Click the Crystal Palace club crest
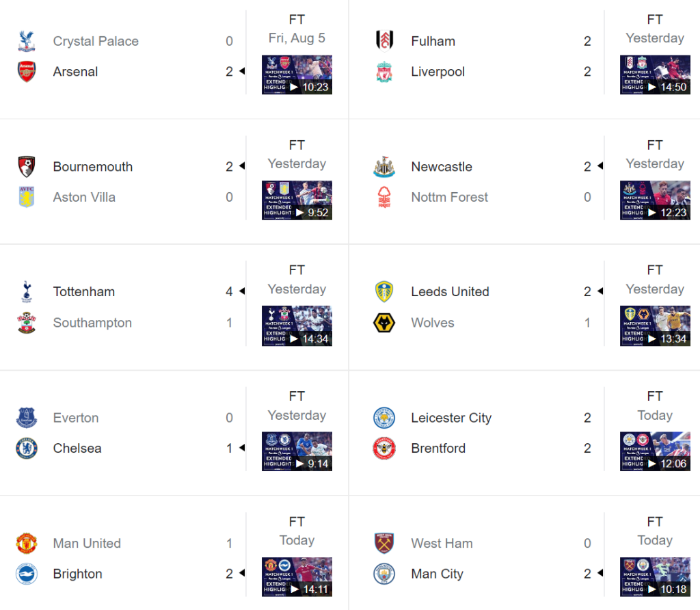 [x=27, y=41]
